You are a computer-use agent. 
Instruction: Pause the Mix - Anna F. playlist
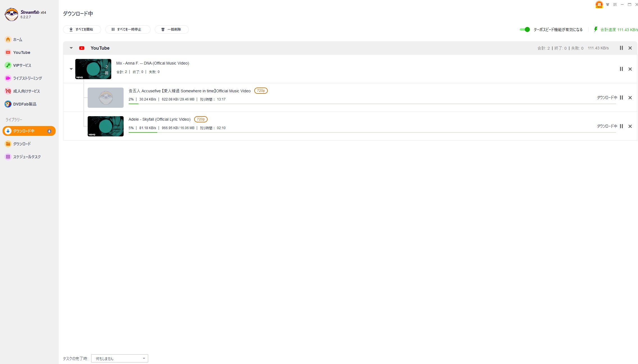point(621,69)
